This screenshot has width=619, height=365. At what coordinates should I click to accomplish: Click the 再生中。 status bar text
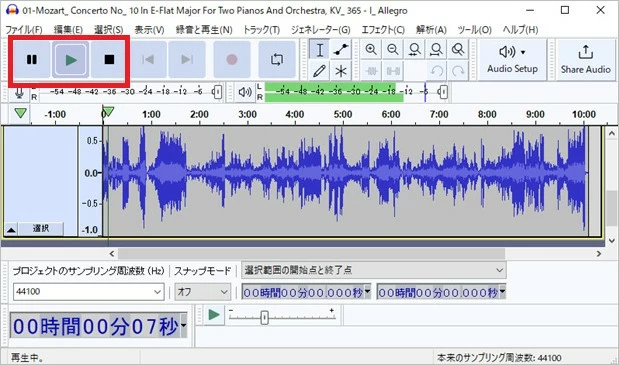tap(27, 358)
